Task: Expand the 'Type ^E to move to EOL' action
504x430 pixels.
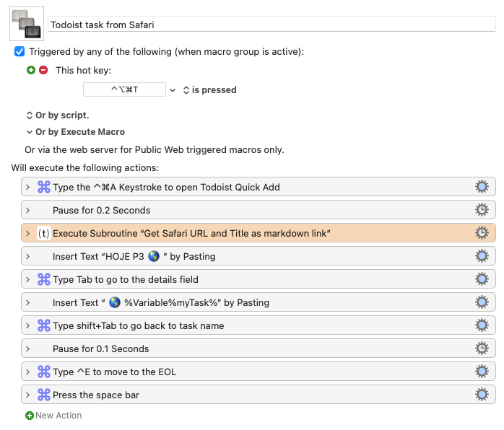Action: tap(27, 372)
